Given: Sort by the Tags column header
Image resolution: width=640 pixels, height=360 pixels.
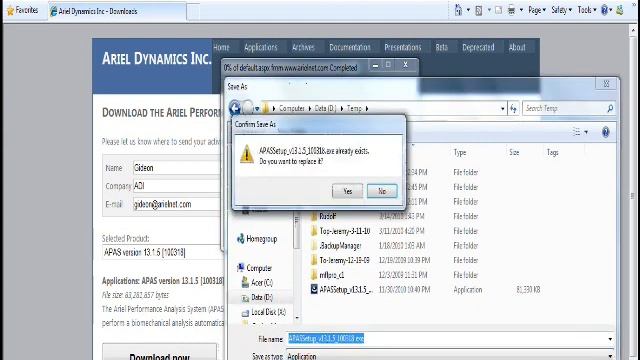Looking at the screenshot, I should pyautogui.click(x=553, y=152).
